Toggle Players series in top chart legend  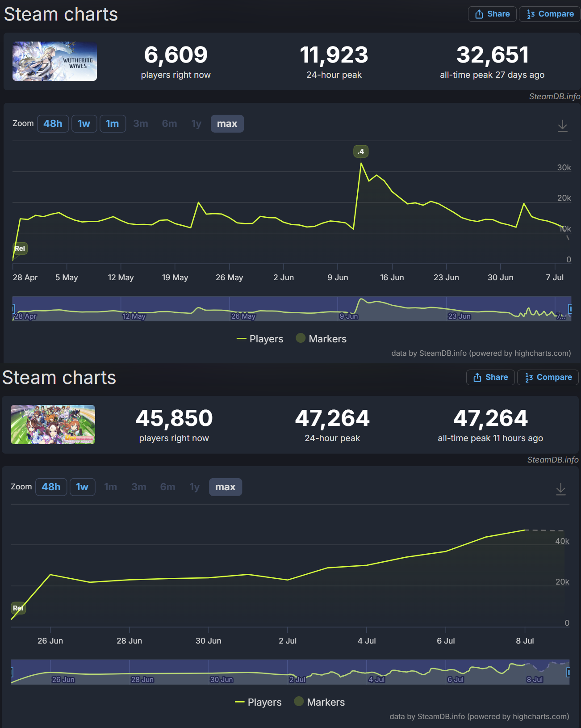(260, 339)
